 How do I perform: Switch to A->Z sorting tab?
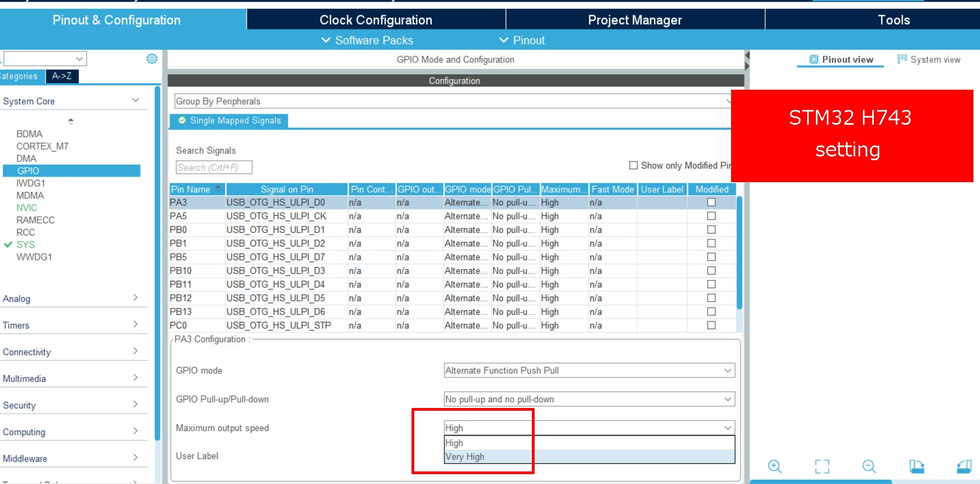click(62, 76)
